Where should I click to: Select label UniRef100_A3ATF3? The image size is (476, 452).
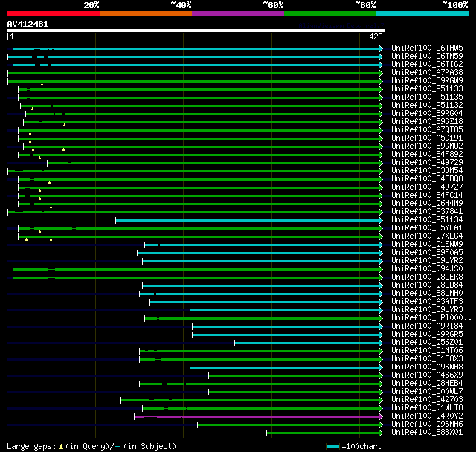point(427,302)
